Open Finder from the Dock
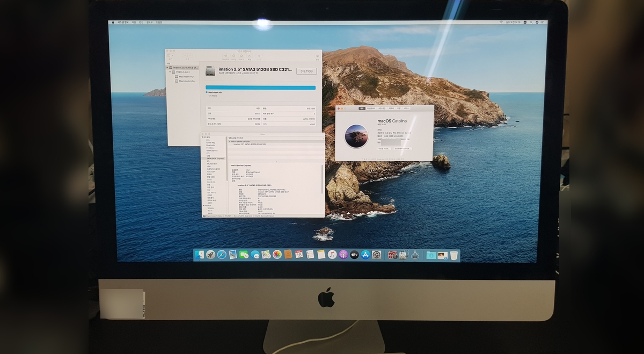Image resolution: width=644 pixels, height=354 pixels. click(200, 255)
